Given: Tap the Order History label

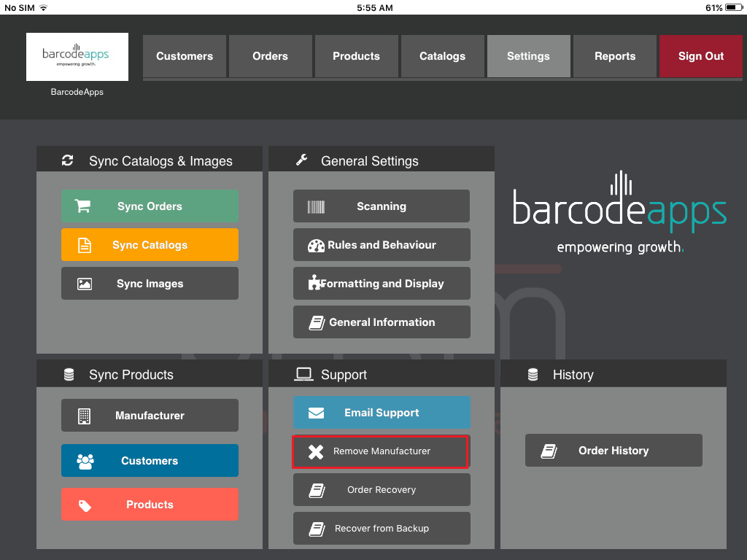Looking at the screenshot, I should click(614, 451).
